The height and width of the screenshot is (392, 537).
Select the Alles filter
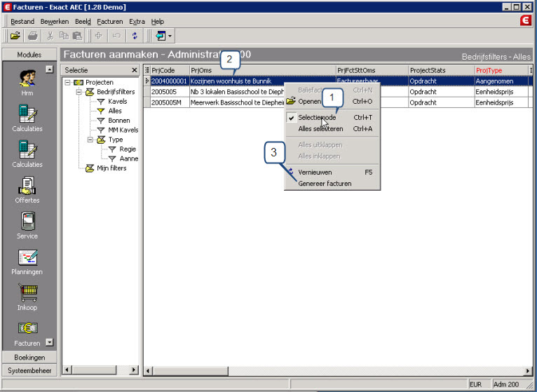tap(115, 111)
